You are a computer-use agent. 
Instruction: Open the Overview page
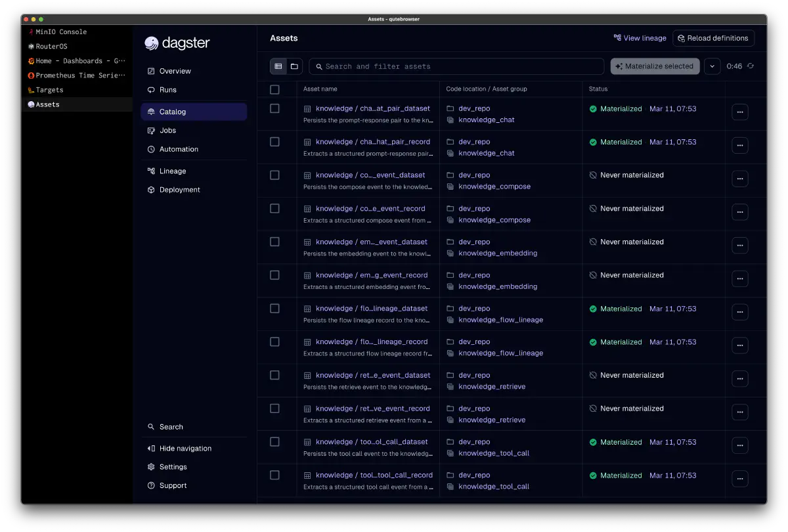click(x=194, y=71)
